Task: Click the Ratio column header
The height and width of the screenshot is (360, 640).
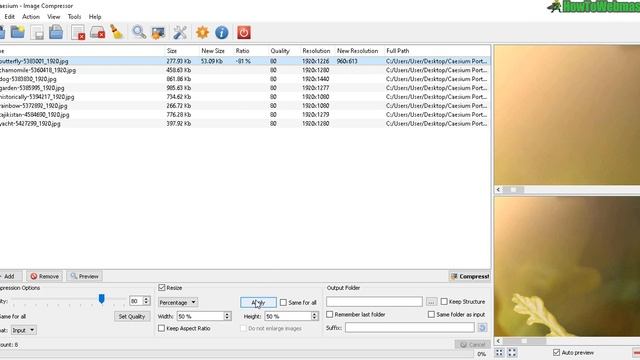Action: (x=242, y=51)
